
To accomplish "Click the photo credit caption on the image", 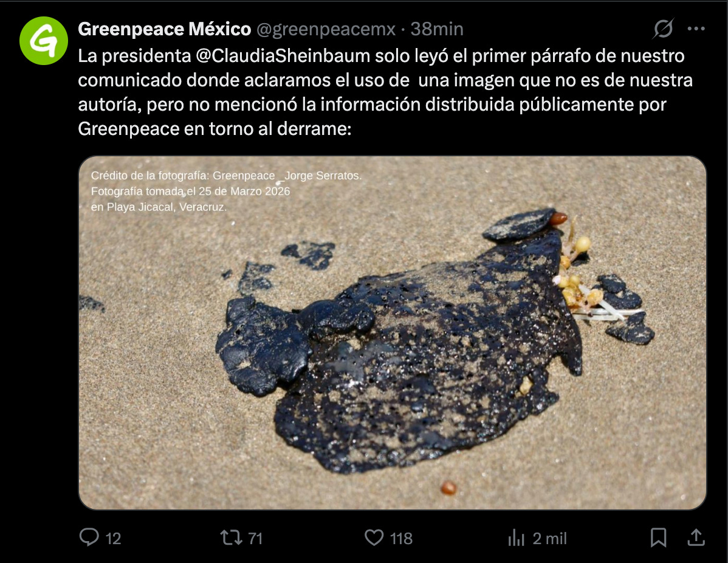I will [x=225, y=191].
